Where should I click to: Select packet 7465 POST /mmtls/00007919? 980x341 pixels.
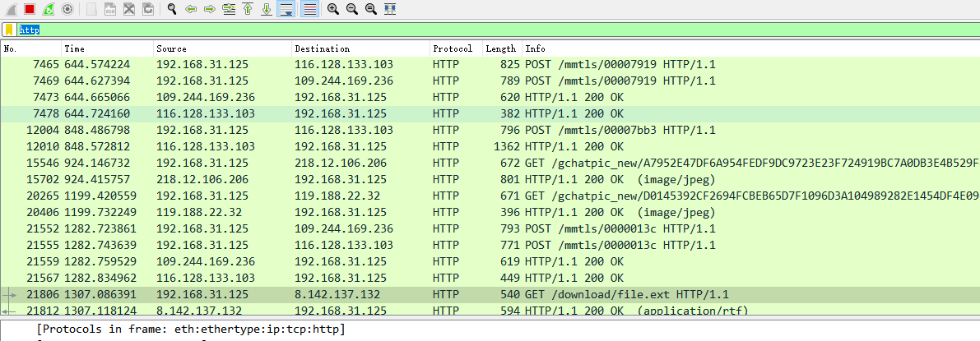[x=490, y=64]
